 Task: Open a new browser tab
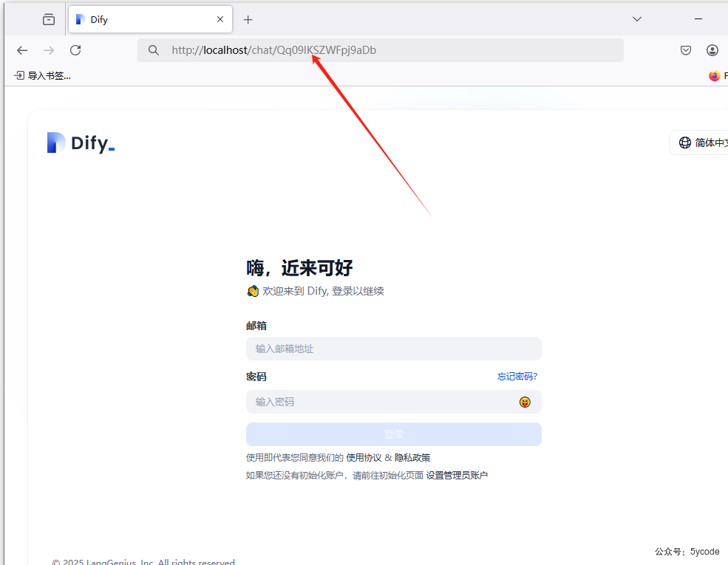click(x=248, y=19)
